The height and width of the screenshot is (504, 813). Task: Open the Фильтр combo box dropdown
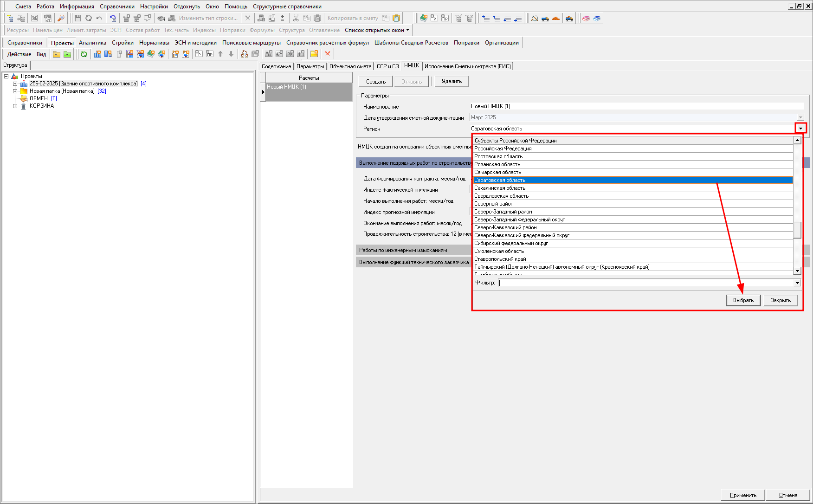[x=797, y=283]
